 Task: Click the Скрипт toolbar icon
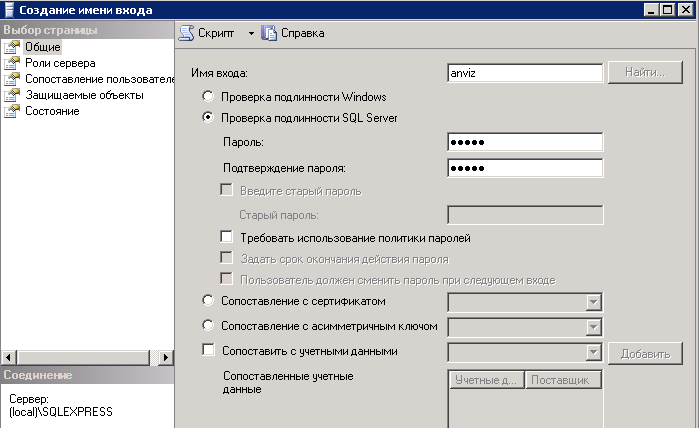[x=187, y=33]
